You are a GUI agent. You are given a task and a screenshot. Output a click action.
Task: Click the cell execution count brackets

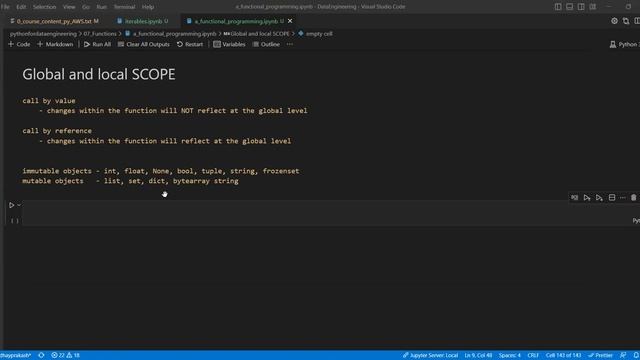coord(14,221)
